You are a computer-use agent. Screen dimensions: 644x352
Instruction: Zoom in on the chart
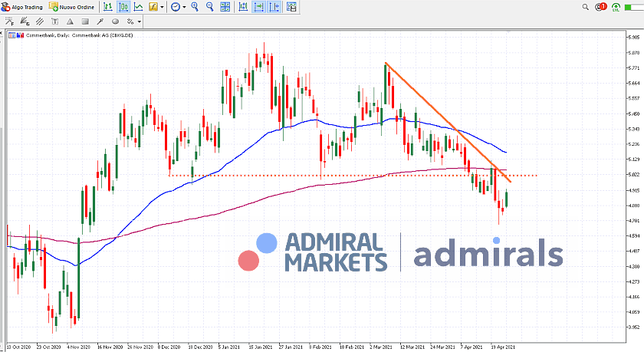[x=195, y=7]
